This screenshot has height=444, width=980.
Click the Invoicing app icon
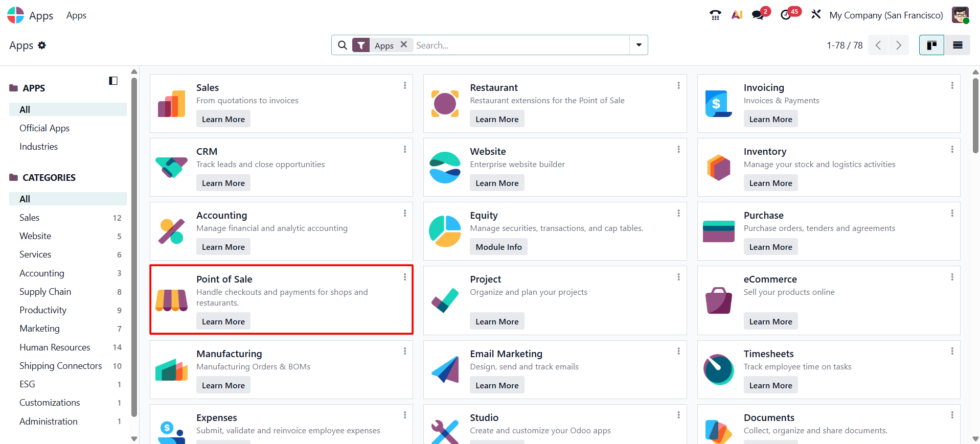(x=719, y=104)
